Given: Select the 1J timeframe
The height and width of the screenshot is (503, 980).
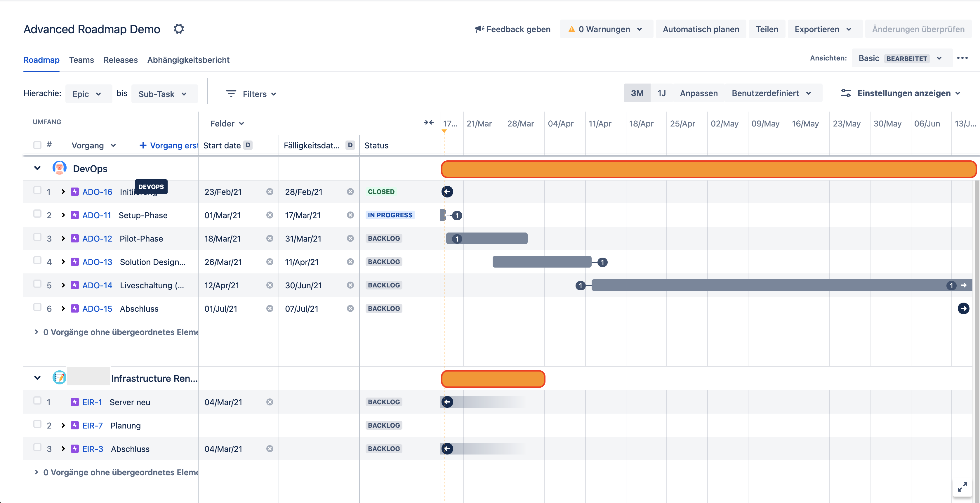Looking at the screenshot, I should (662, 93).
